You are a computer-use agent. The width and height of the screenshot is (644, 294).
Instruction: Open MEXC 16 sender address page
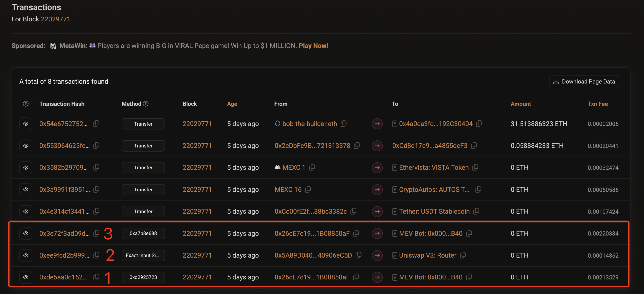pyautogui.click(x=288, y=190)
